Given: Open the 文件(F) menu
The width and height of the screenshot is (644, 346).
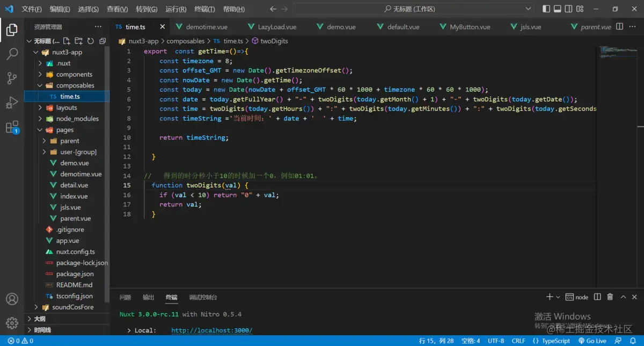Looking at the screenshot, I should click(32, 9).
